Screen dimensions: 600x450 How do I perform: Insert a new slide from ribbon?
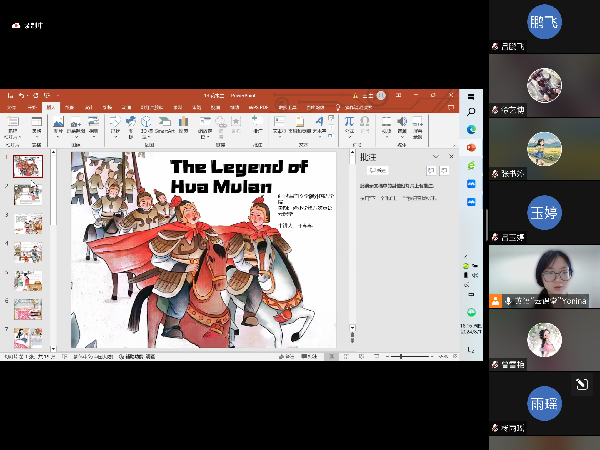pyautogui.click(x=13, y=127)
